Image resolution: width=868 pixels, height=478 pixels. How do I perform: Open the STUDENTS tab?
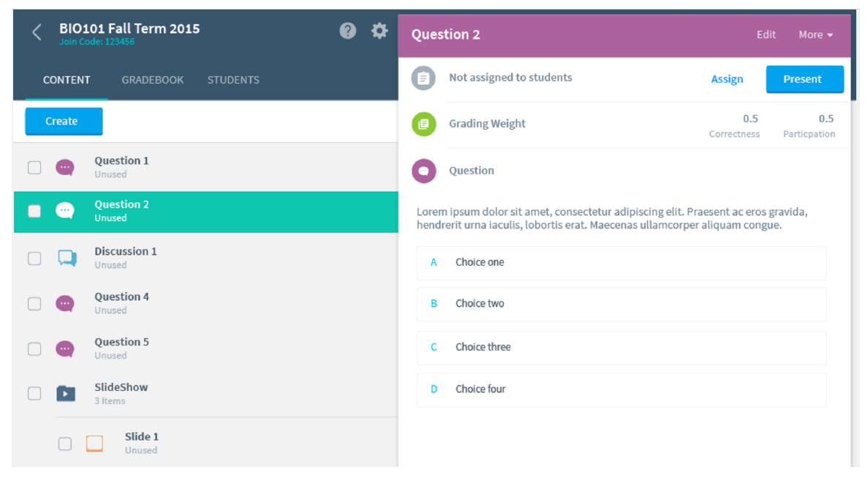[233, 80]
